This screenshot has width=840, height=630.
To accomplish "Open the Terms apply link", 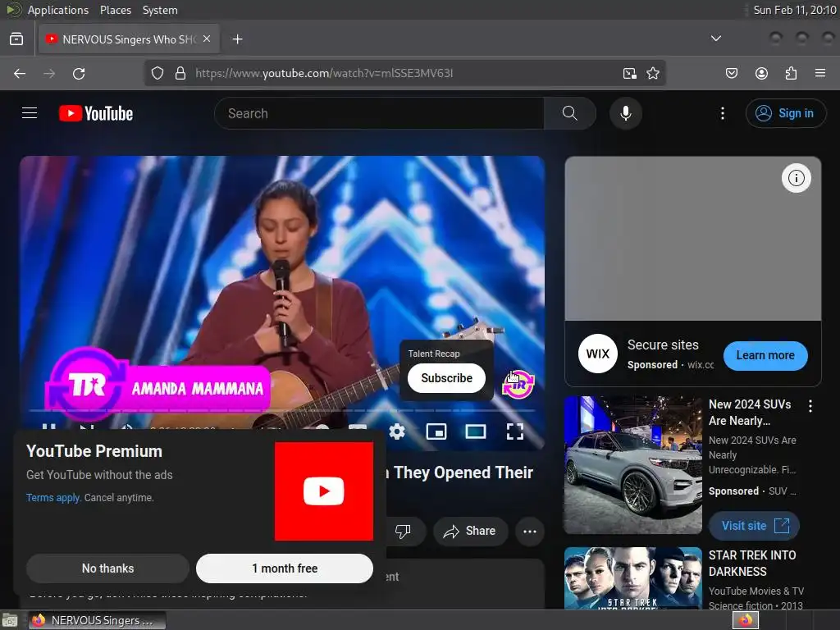I will [x=53, y=498].
